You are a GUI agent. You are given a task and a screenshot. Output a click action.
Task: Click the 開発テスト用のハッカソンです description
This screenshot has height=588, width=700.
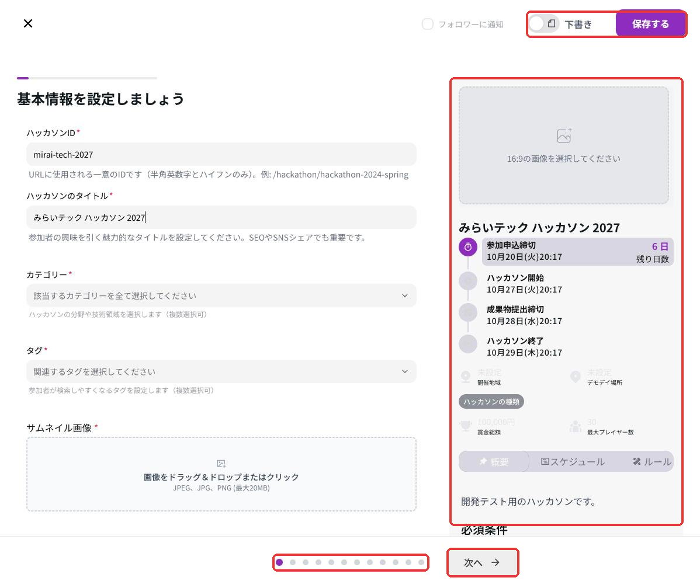pos(529,502)
